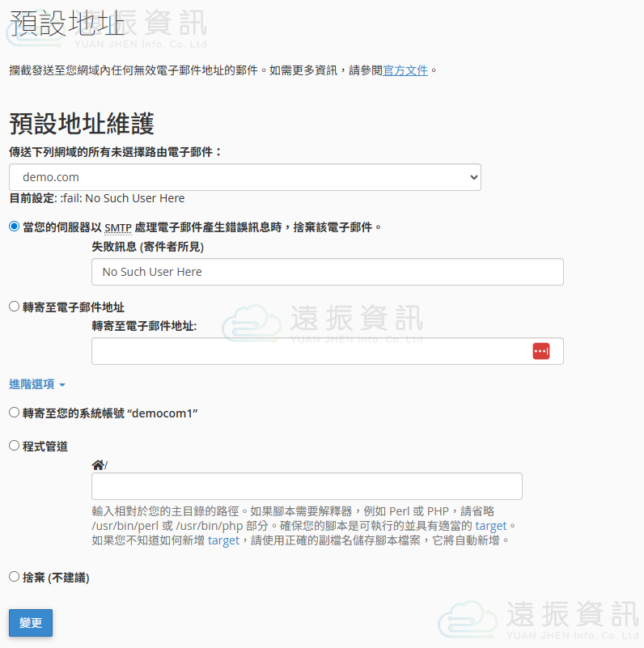Viewport: 644px width, 648px height.
Task: Click the 轉寄至電子郵件地址: field label
Action: click(144, 326)
